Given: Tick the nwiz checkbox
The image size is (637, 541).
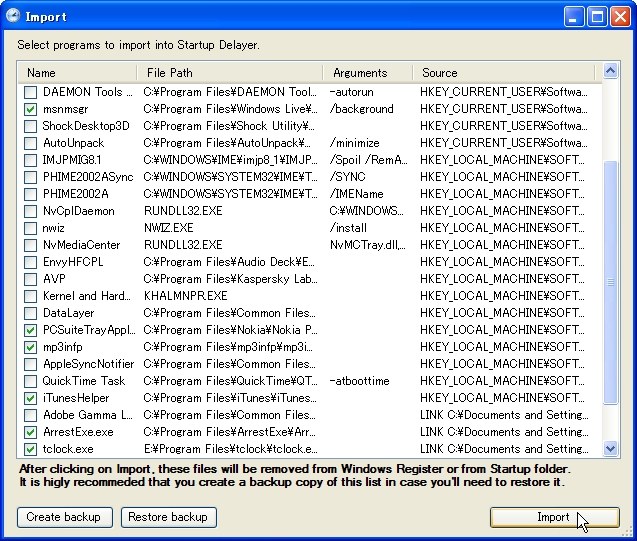Looking at the screenshot, I should 30,228.
